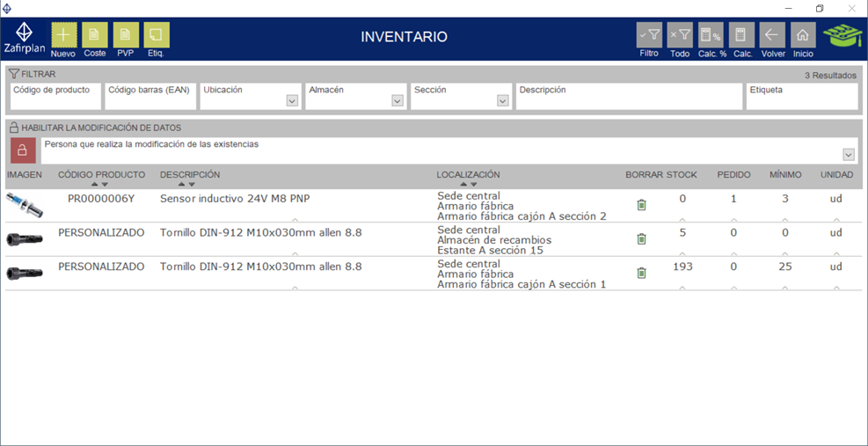Open the Calc. calculator icon
The height and width of the screenshot is (446, 868).
741,35
